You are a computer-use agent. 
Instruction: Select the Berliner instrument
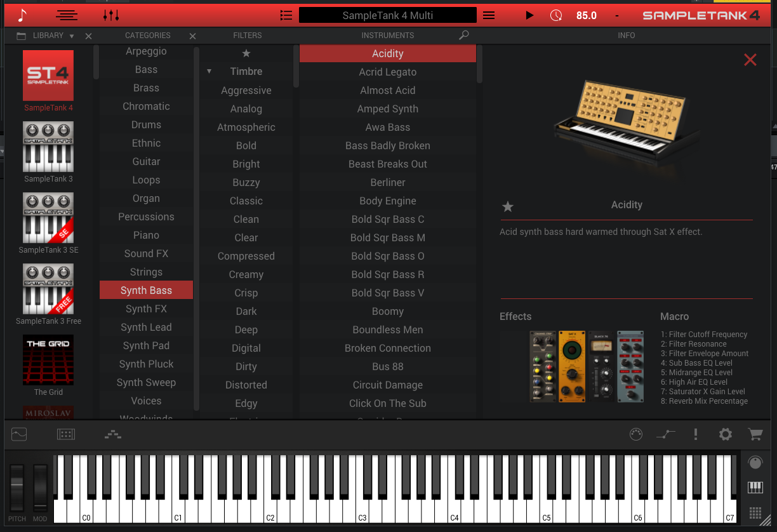coord(388,182)
